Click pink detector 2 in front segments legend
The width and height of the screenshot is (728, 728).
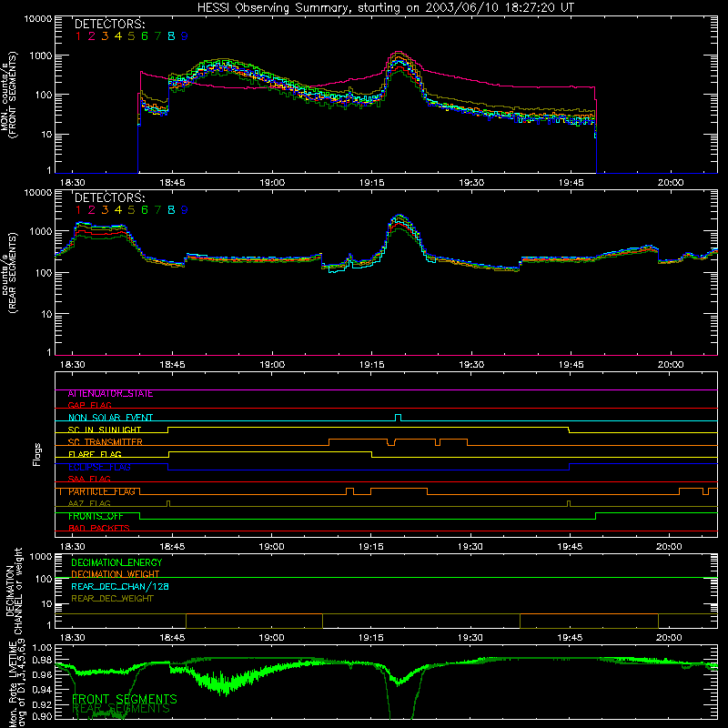pos(92,36)
